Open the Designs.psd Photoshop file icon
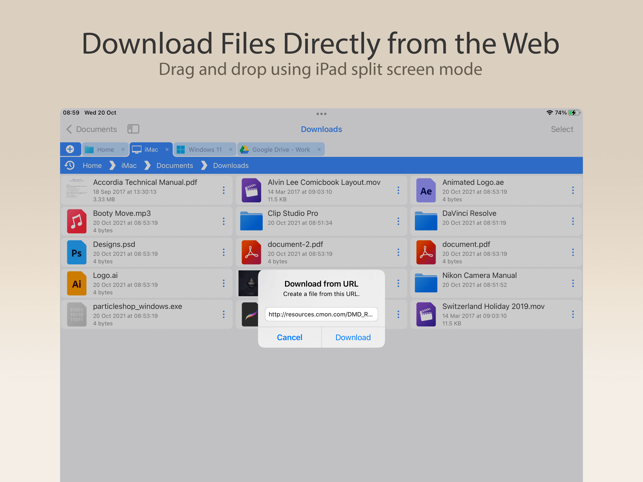This screenshot has height=482, width=643. [x=77, y=252]
